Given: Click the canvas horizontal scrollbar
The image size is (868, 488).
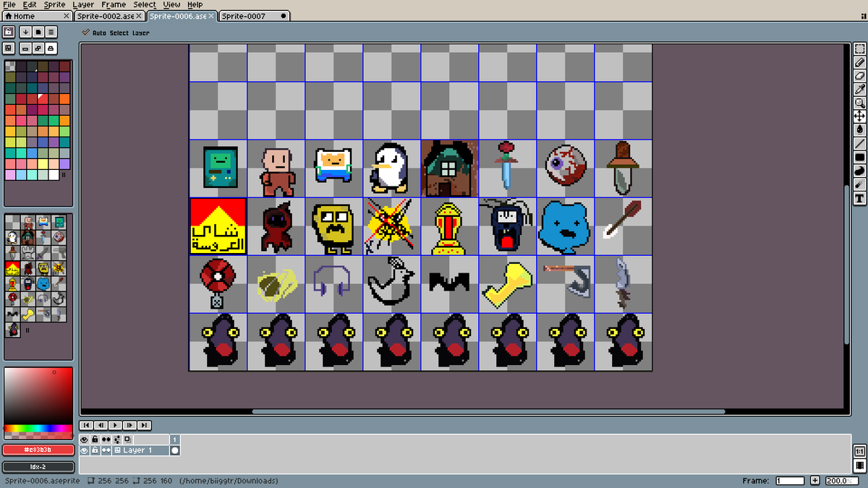Looking at the screenshot, I should click(488, 412).
